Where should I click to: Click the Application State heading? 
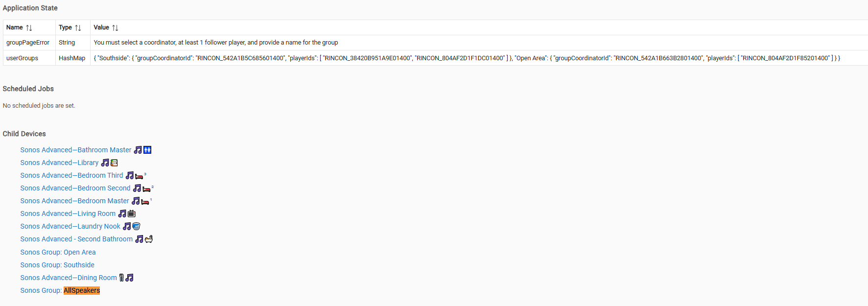click(x=30, y=8)
